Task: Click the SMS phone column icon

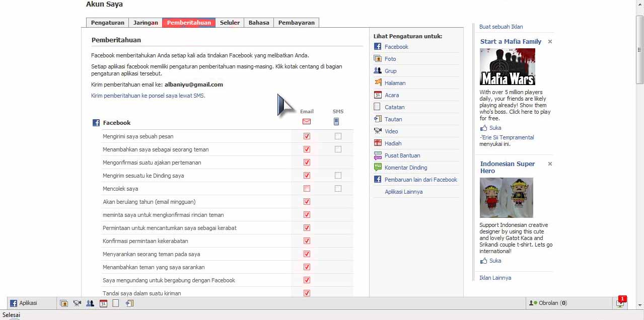Action: [336, 122]
